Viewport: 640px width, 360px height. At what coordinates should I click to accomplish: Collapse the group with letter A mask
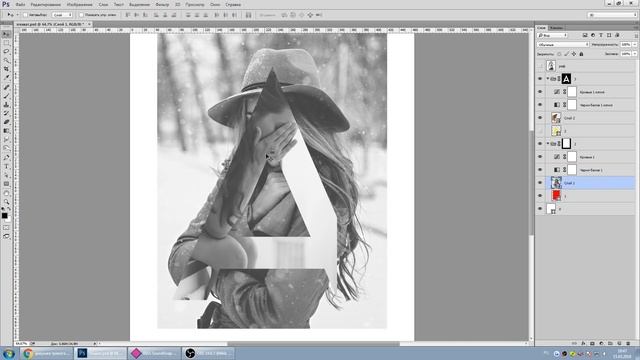(x=548, y=79)
